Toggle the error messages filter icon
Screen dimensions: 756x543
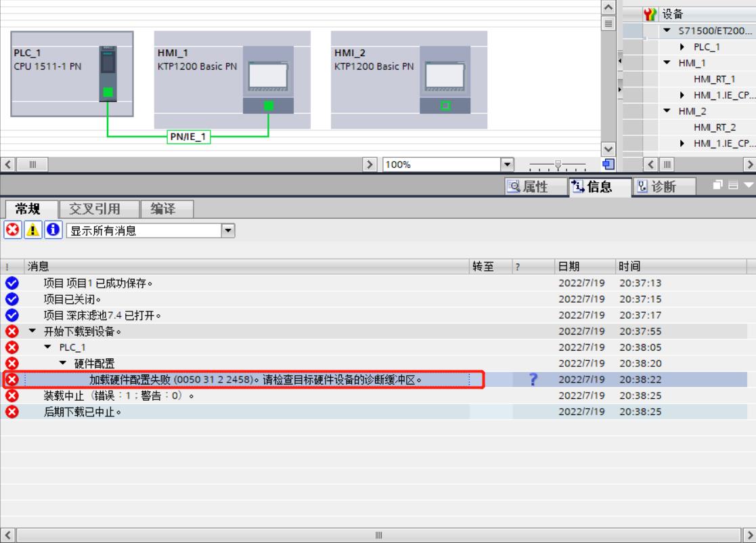[11, 231]
